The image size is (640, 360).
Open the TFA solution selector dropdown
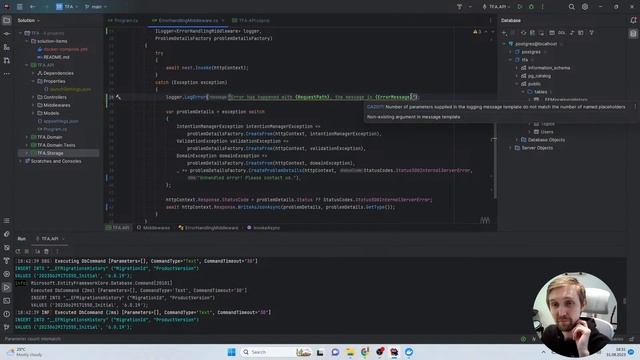coord(67,7)
